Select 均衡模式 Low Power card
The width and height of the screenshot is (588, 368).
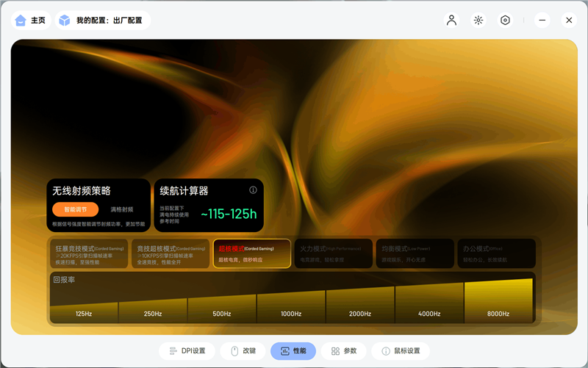click(x=415, y=253)
